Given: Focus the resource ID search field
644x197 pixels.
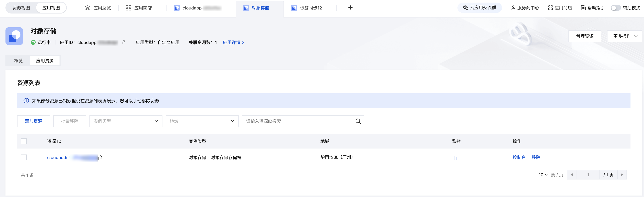Looking at the screenshot, I should pos(298,121).
